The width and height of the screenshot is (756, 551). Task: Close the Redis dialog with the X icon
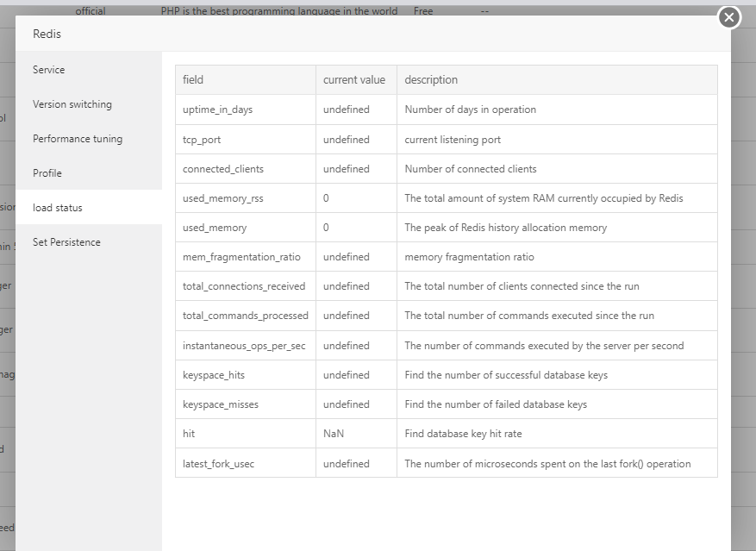pos(729,17)
